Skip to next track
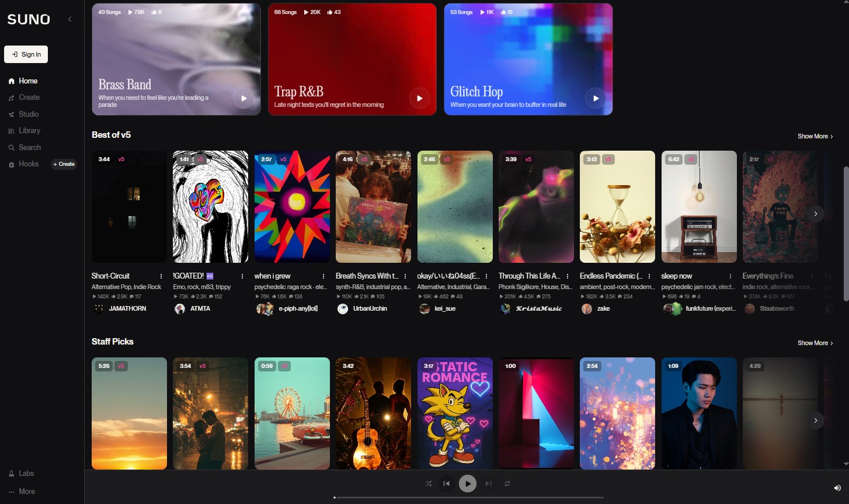The width and height of the screenshot is (849, 504). tap(489, 484)
